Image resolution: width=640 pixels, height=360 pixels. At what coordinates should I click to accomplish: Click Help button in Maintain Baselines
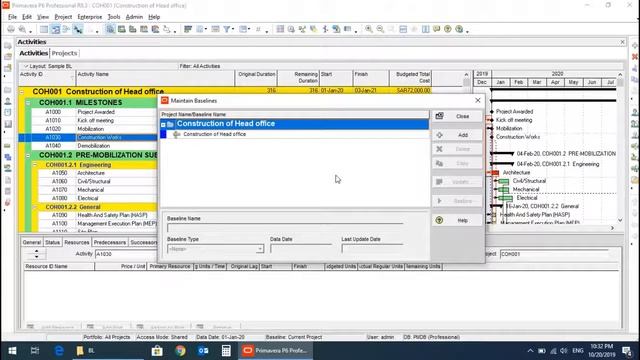[x=457, y=220]
